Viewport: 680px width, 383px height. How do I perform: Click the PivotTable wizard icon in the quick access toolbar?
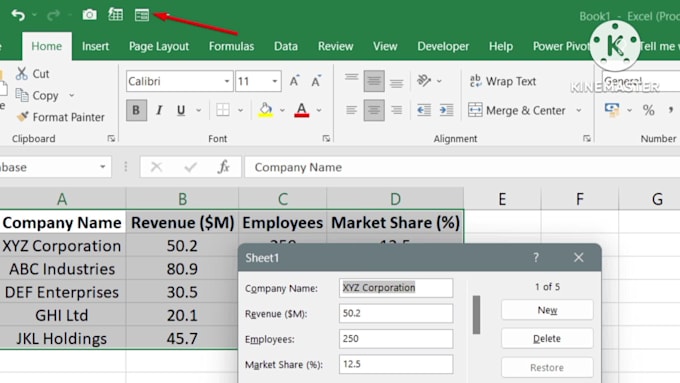(115, 15)
